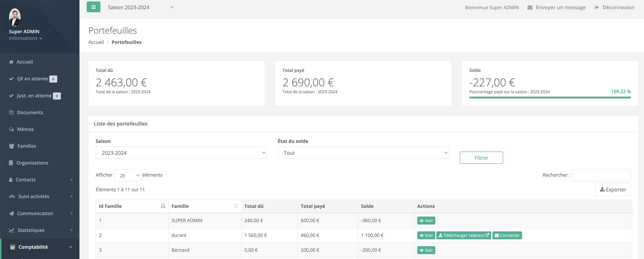Click Envoyer un message link
This screenshot has width=644, height=259.
click(561, 8)
